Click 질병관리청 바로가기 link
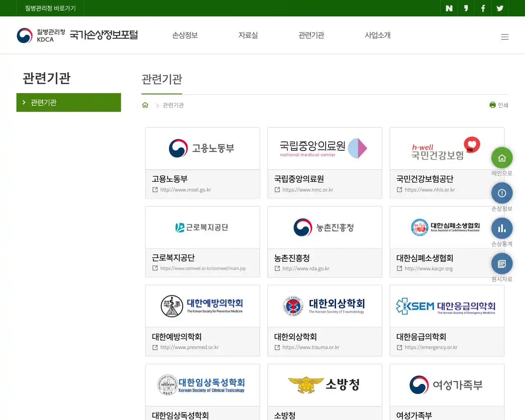This screenshot has width=525, height=420. tap(50, 8)
